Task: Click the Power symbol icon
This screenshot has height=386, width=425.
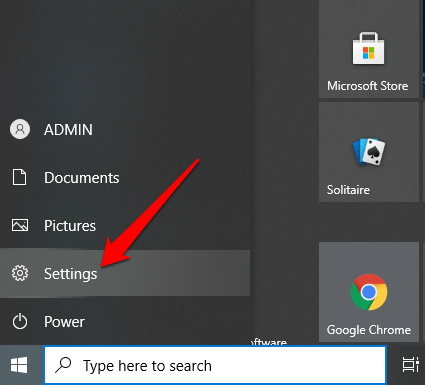Action: [20, 321]
